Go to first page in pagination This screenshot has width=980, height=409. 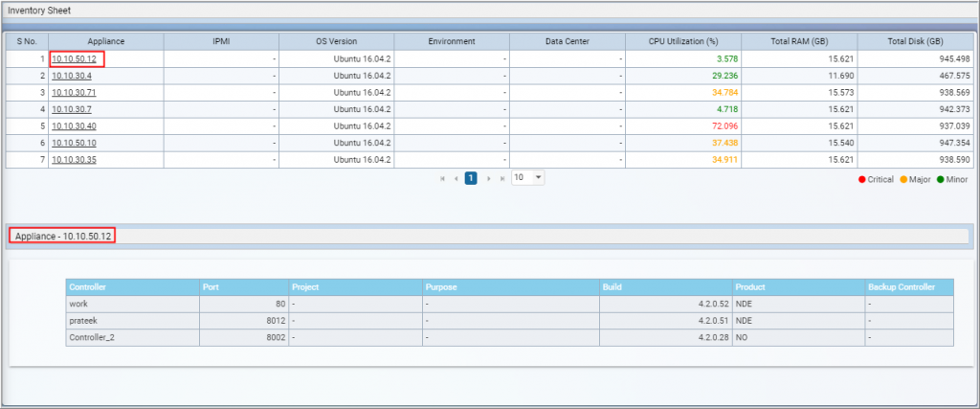point(442,178)
